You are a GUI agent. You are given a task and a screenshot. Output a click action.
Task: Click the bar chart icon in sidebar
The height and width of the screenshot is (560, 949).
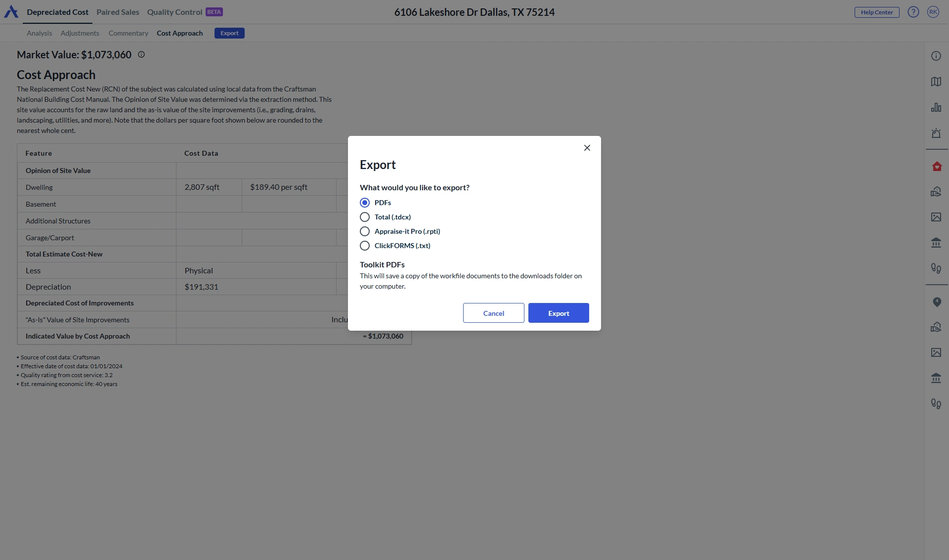click(936, 107)
